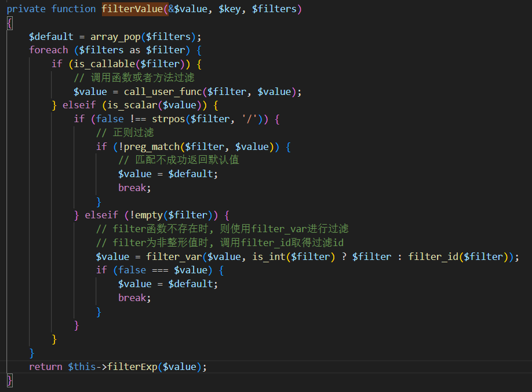Screen dimensions: 532x392
Task: Click the 'foreach' keyword
Action: click(x=49, y=50)
